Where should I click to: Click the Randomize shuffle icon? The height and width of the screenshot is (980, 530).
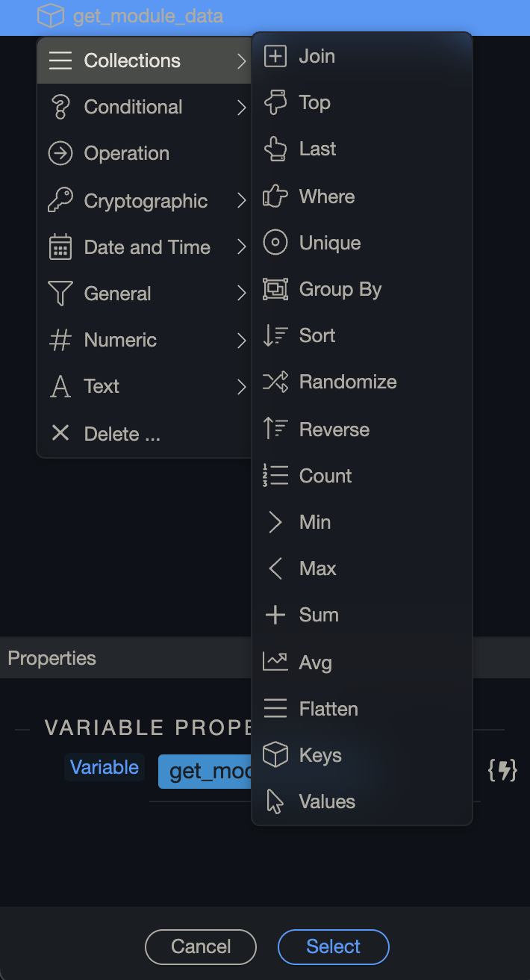coord(275,382)
